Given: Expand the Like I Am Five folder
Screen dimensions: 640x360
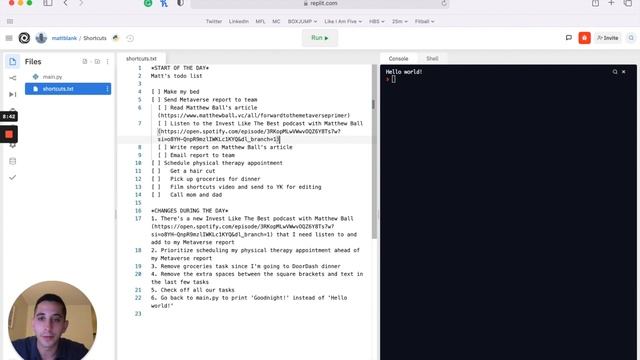Looking at the screenshot, I should (x=343, y=21).
